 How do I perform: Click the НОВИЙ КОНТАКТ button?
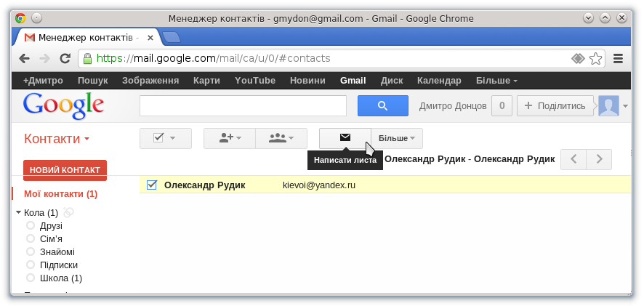65,170
